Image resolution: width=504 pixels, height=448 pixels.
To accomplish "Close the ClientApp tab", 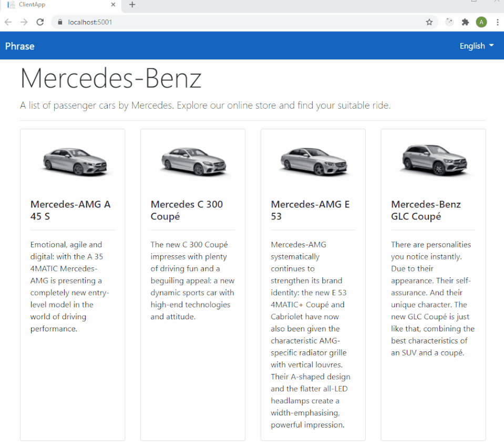I will point(113,5).
